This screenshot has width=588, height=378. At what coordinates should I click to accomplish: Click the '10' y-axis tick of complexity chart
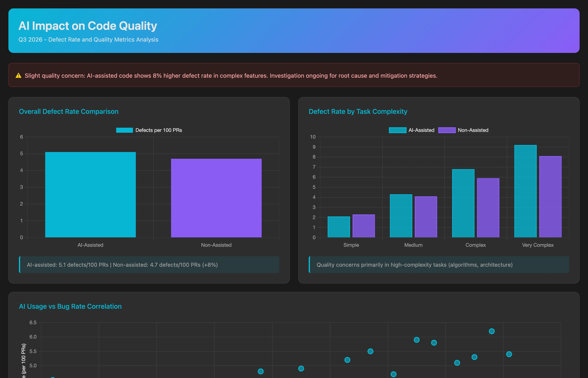point(313,137)
